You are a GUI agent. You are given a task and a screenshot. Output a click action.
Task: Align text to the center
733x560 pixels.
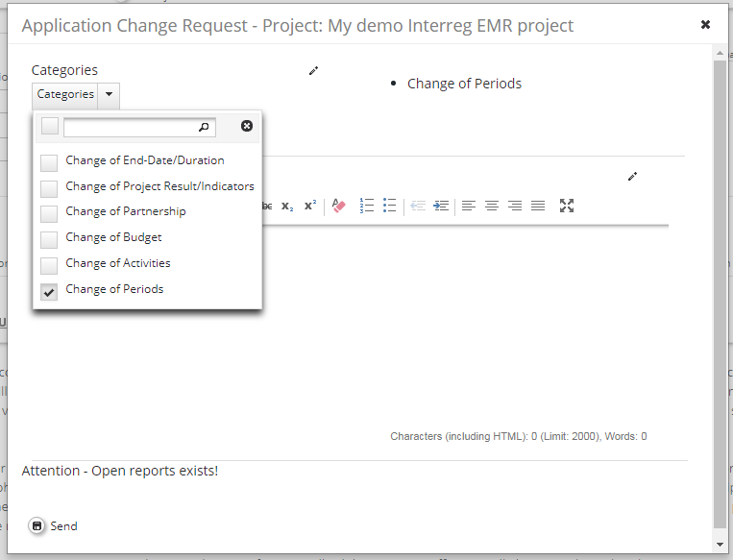tap(492, 206)
